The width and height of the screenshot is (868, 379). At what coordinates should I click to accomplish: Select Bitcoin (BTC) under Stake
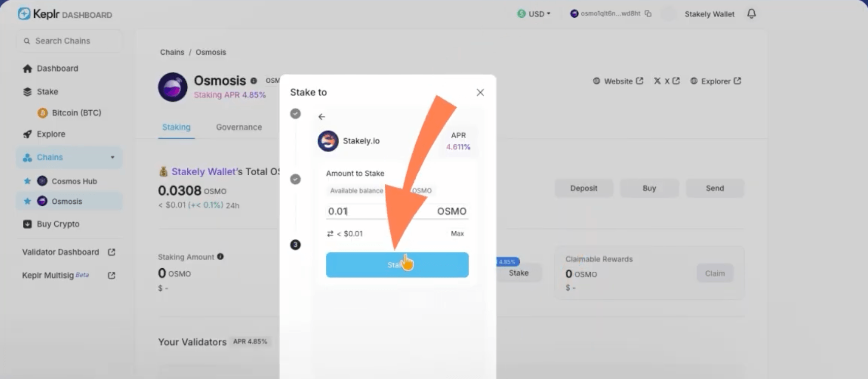point(70,113)
